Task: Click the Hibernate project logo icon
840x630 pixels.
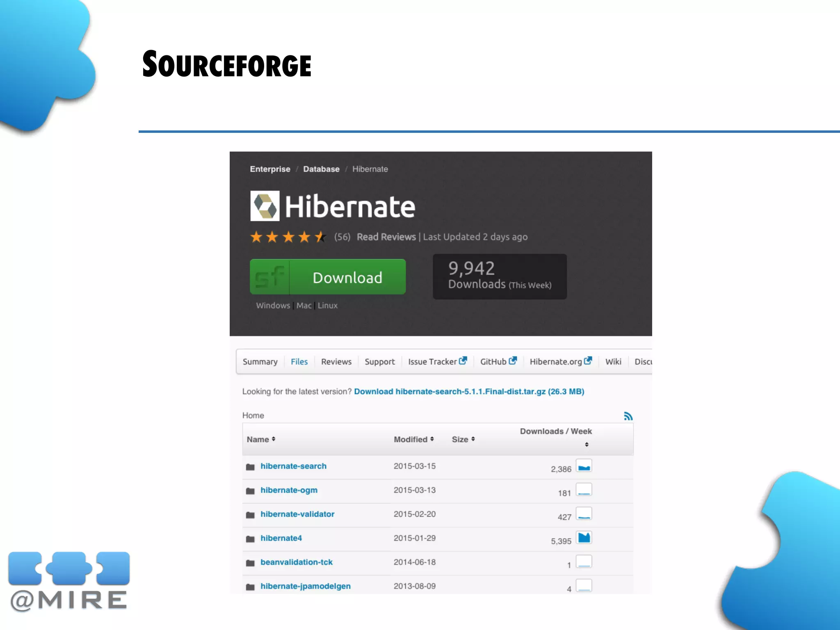Action: [x=265, y=206]
